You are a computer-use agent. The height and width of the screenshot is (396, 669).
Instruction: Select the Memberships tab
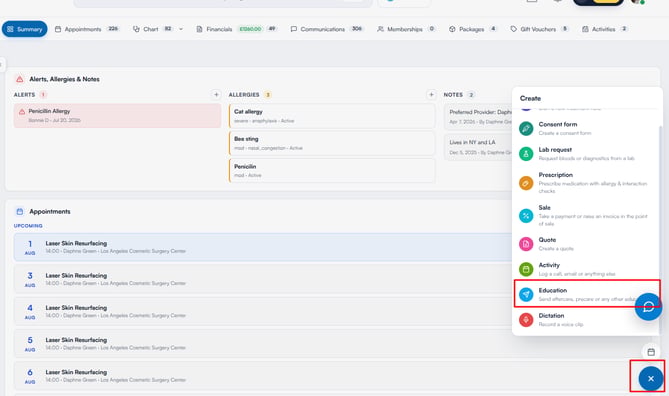pos(406,29)
